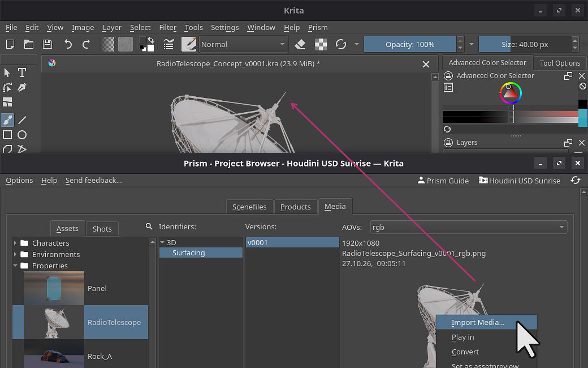
Task: Toggle eraser mode
Action: click(x=300, y=44)
